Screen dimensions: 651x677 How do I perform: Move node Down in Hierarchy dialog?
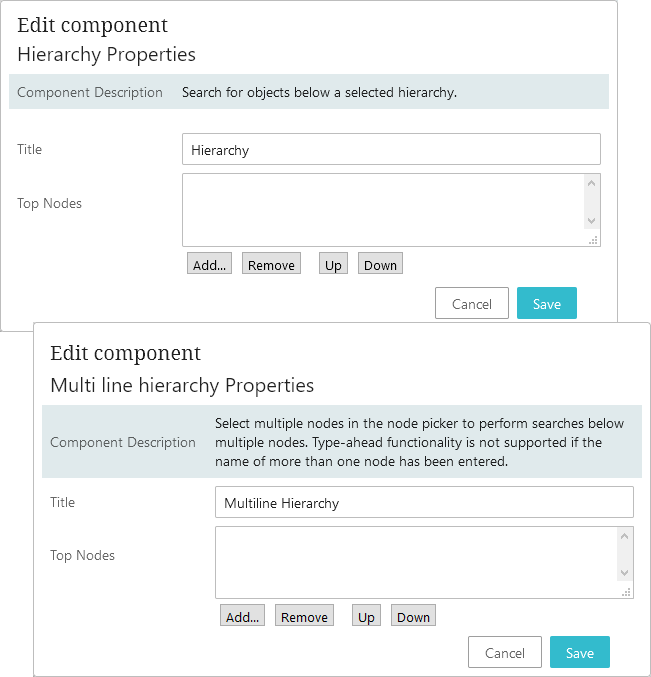point(380,265)
